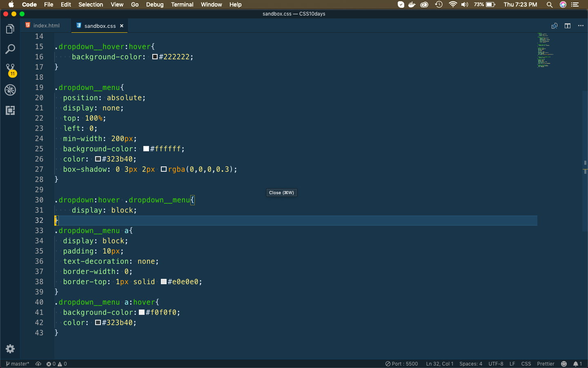This screenshot has height=368, width=588.
Task: Close the sandbox.css tab
Action: [122, 26]
